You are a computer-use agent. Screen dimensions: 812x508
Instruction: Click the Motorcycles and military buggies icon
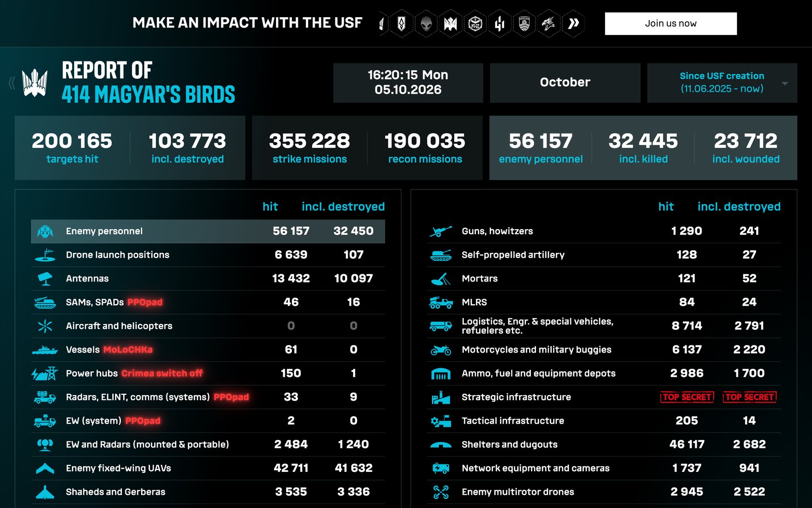441,350
